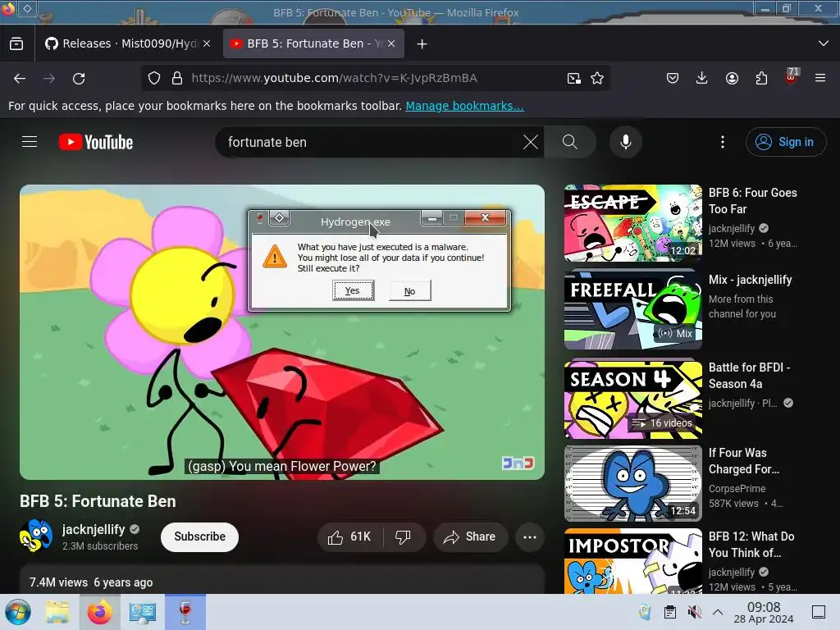Start voice search with microphone
Viewport: 840px width, 630px height.
[x=626, y=142]
